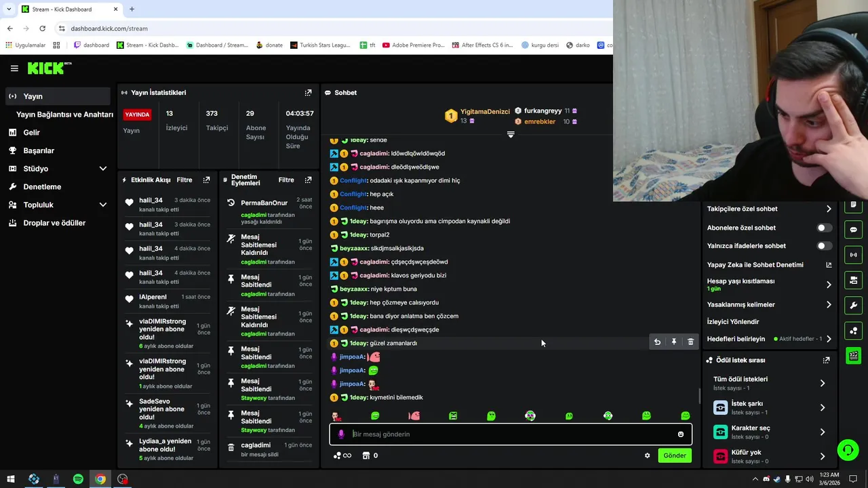Click the browser address bar URL
This screenshot has height=488, width=868.
click(x=109, y=28)
